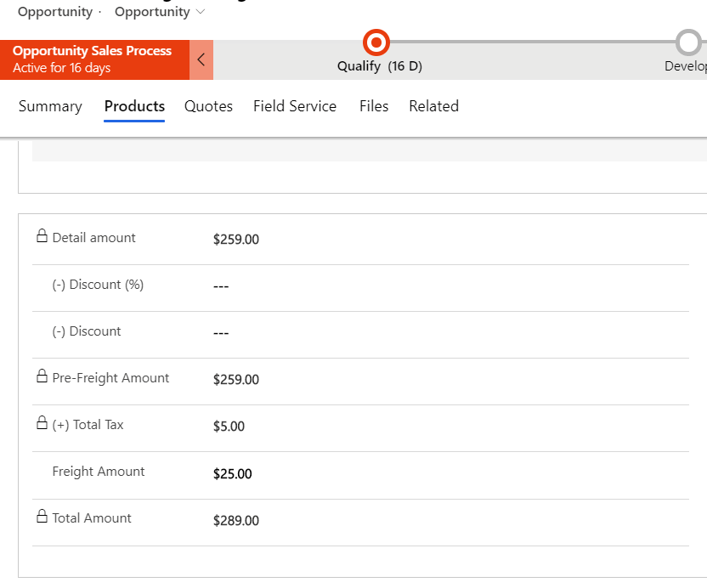Collapse the Opportunity Sales Process chevron
The width and height of the screenshot is (707, 588).
pos(201,59)
